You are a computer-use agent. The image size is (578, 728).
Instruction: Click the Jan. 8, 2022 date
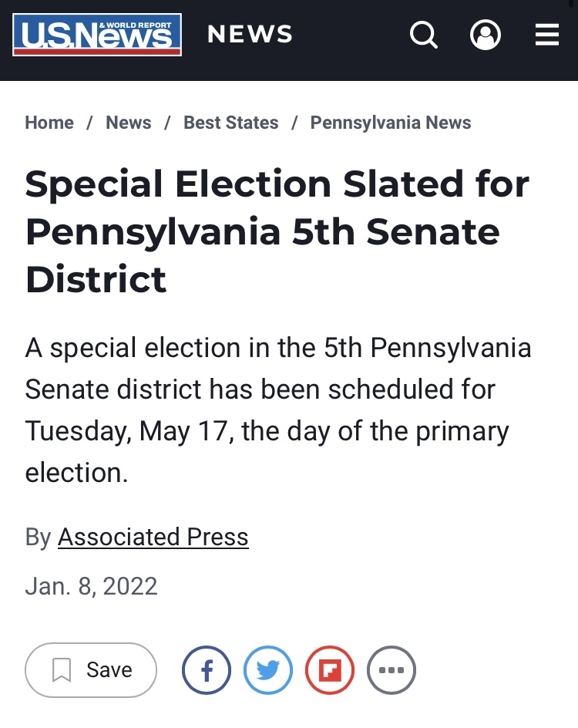point(92,586)
